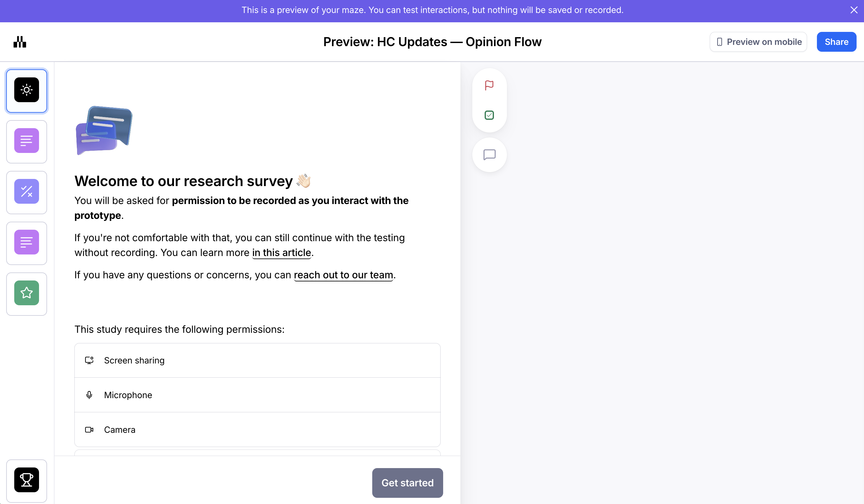Open the first purple text block
864x504 pixels.
[x=26, y=141]
